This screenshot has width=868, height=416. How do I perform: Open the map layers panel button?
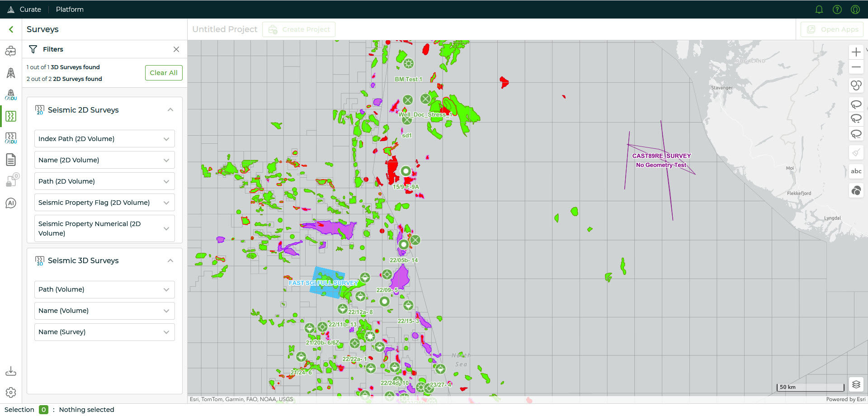(856, 384)
